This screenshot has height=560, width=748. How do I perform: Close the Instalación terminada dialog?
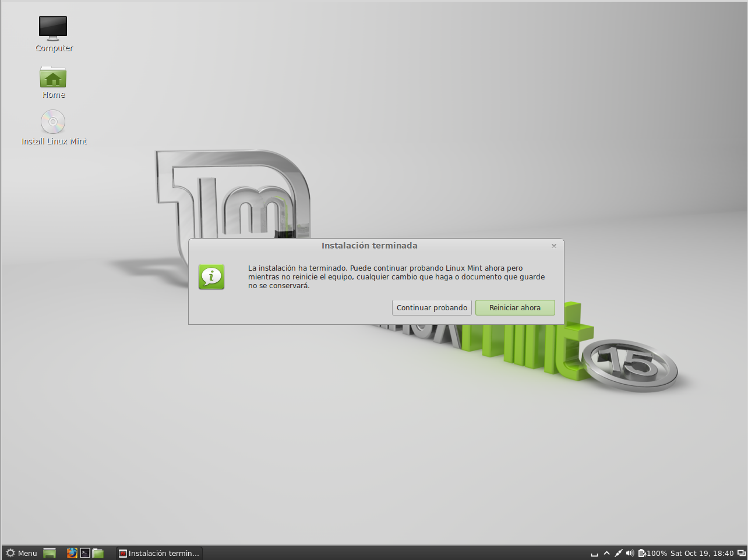[554, 246]
